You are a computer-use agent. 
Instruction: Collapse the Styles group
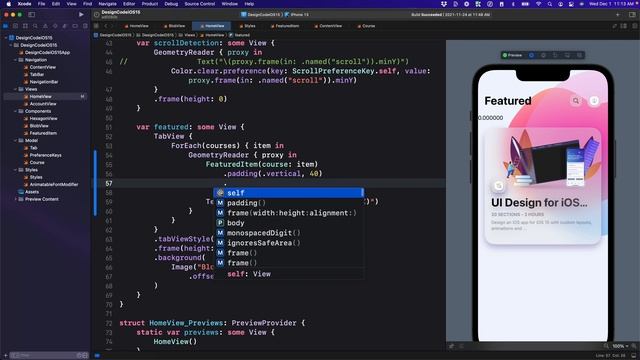tap(16, 170)
